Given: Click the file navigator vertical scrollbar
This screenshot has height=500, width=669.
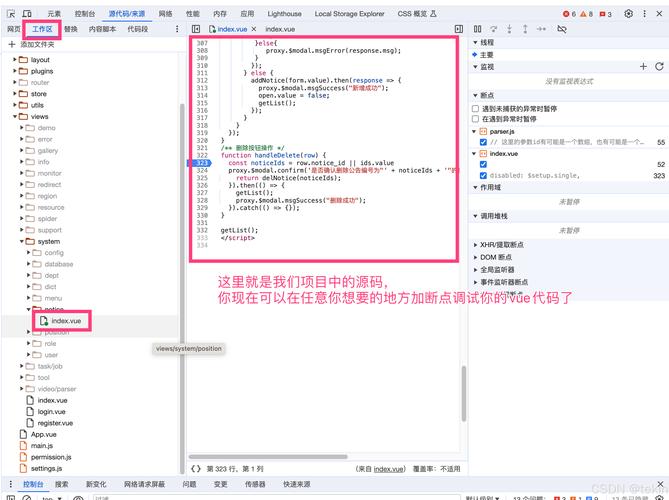Looking at the screenshot, I should (182, 288).
